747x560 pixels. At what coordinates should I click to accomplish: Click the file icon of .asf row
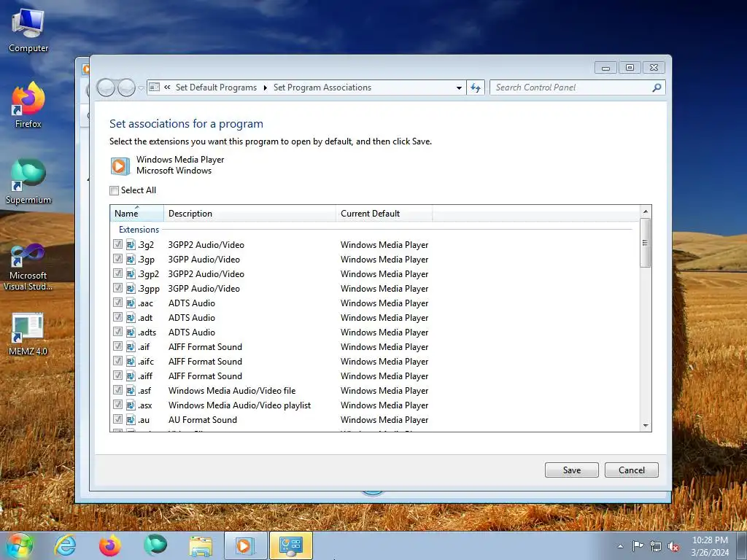131,391
